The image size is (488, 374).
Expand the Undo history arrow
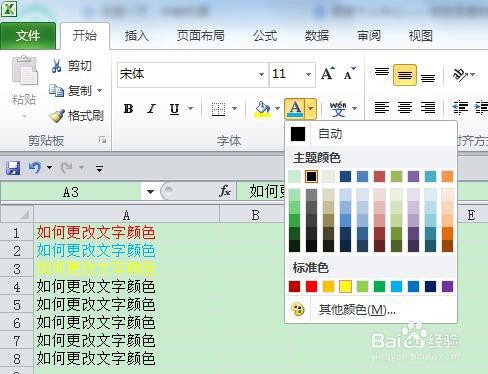point(49,167)
